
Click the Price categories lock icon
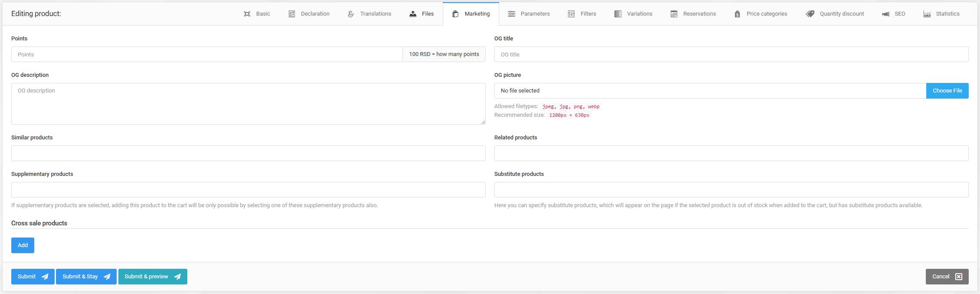click(x=737, y=14)
